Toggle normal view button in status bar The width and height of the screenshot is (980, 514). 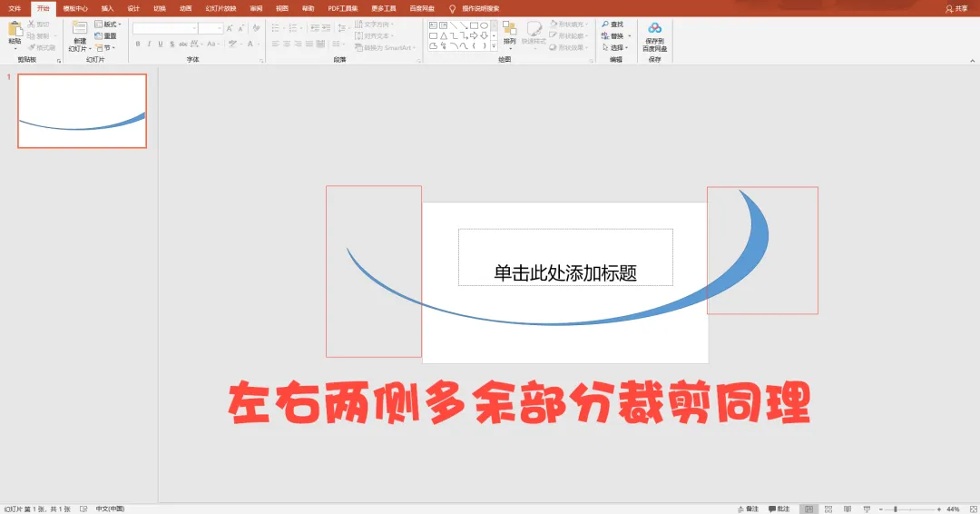pyautogui.click(x=808, y=509)
